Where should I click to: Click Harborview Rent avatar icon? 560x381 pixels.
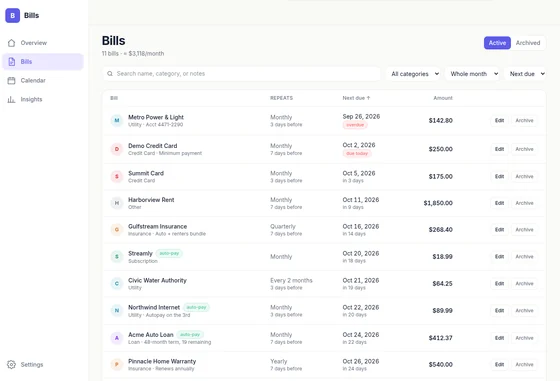117,203
